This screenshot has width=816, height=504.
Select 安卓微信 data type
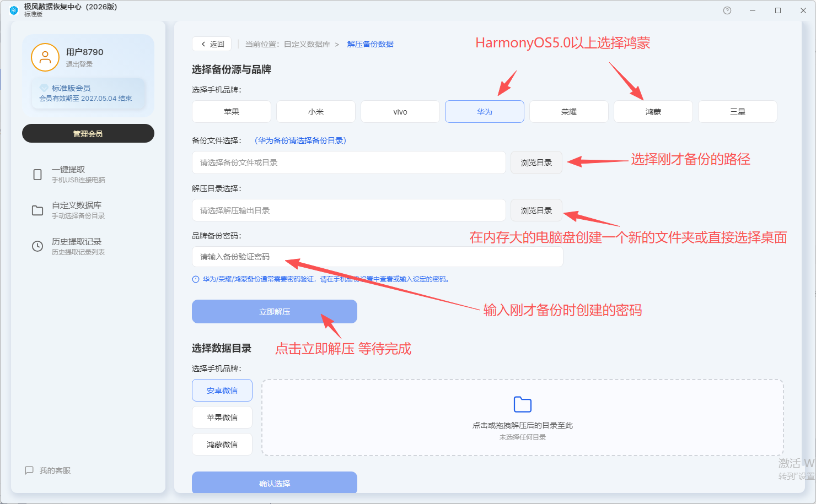pyautogui.click(x=222, y=391)
